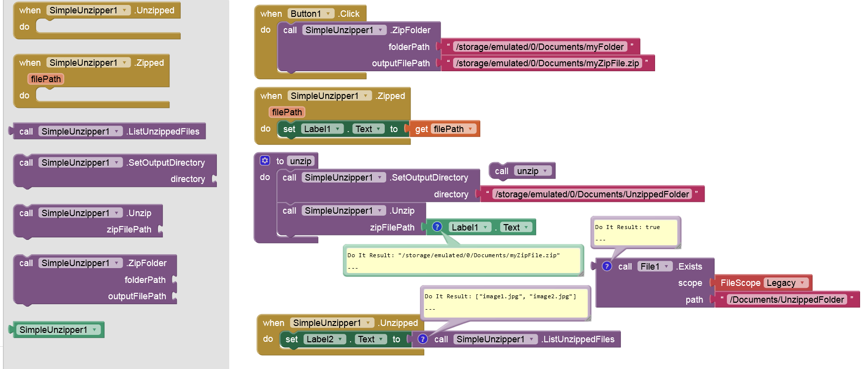Screen dimensions: 868x369
Task: Open SimpleUnzipper1 dropdown in the flyout's Unzip block
Action: tap(81, 213)
